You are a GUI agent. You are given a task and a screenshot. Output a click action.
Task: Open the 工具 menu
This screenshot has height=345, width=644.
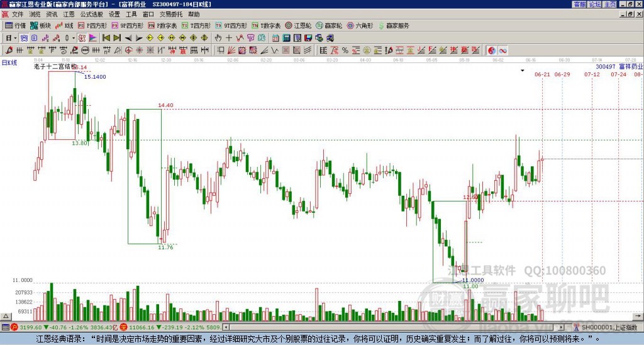coord(131,14)
